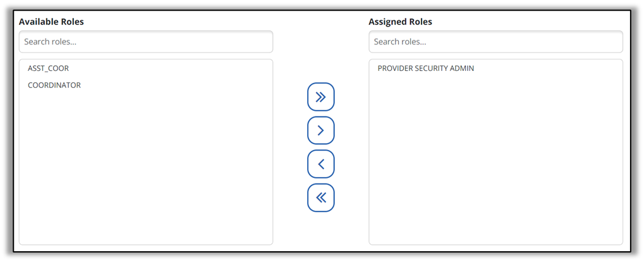Unassign all roles with the remove-all arrow

(x=320, y=197)
